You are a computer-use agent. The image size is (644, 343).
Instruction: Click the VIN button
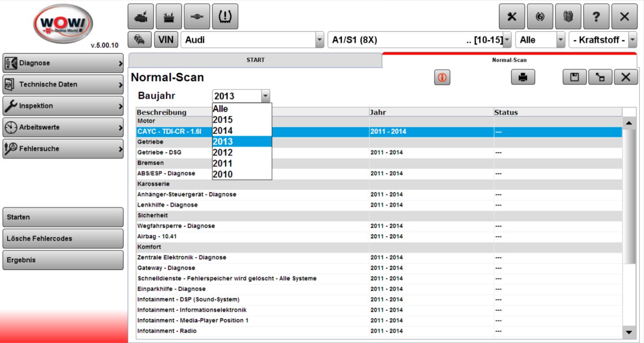(166, 40)
